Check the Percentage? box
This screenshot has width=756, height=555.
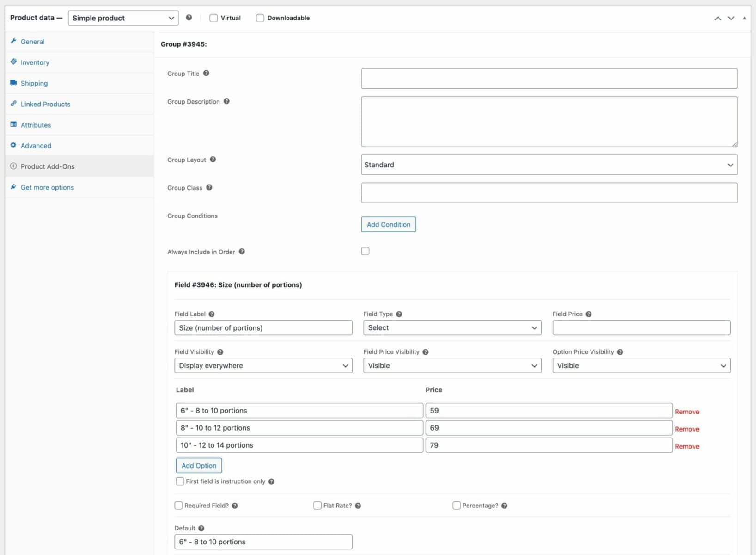point(457,506)
